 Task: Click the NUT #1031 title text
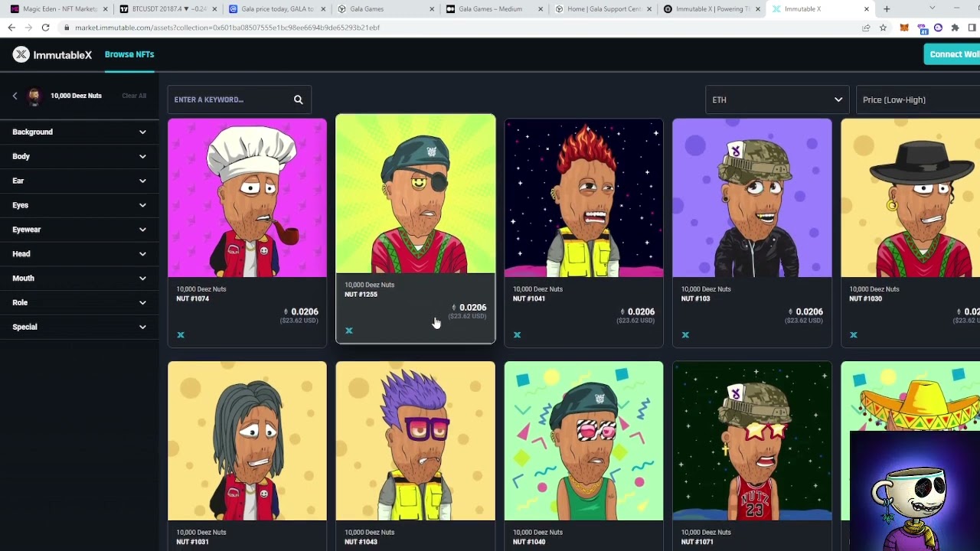(192, 542)
